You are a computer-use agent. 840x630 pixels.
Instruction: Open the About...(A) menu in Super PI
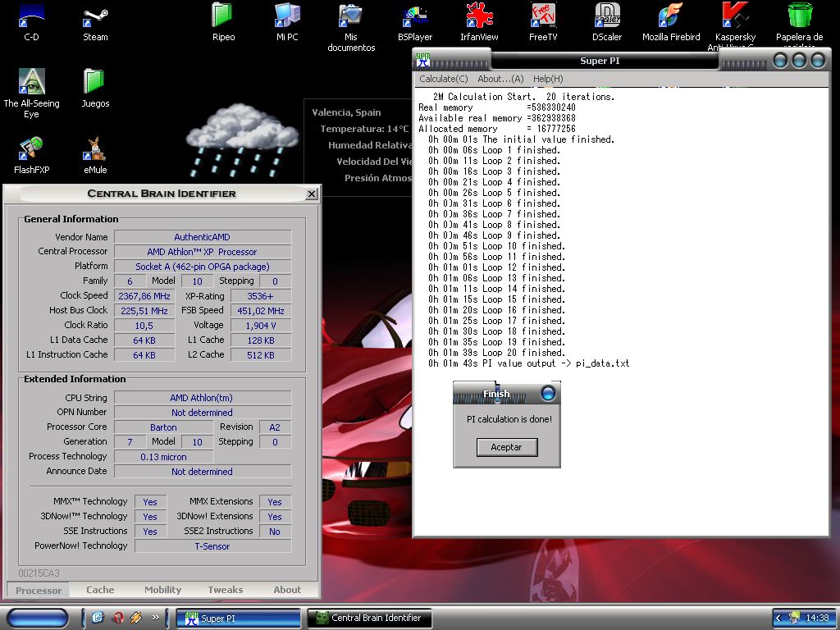(x=500, y=79)
